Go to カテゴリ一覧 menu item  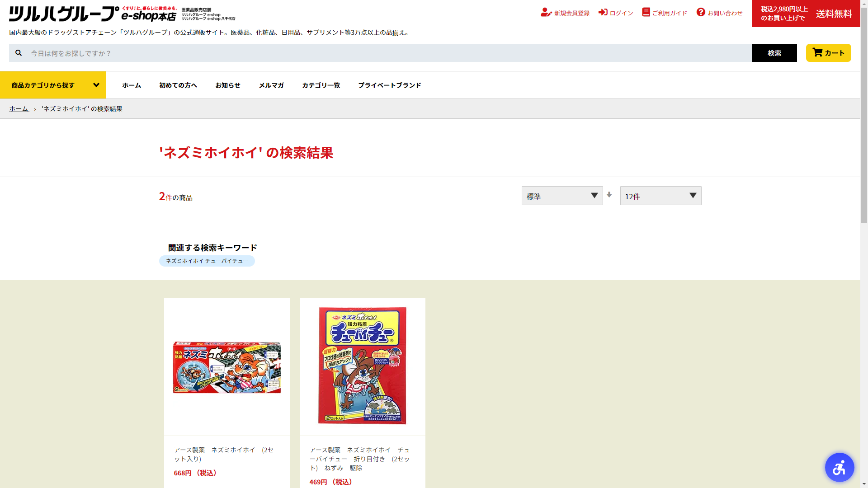coord(321,85)
